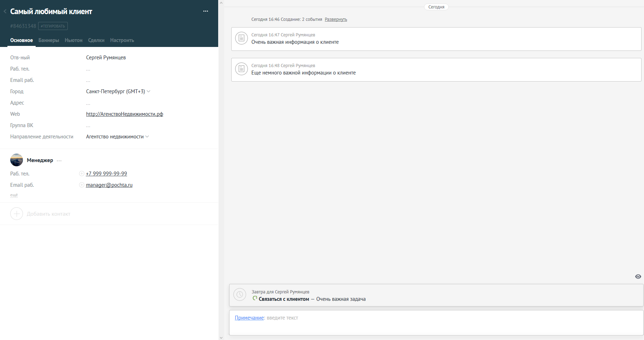Change entry type via Примечание link
The width and height of the screenshot is (644, 340).
pyautogui.click(x=249, y=318)
